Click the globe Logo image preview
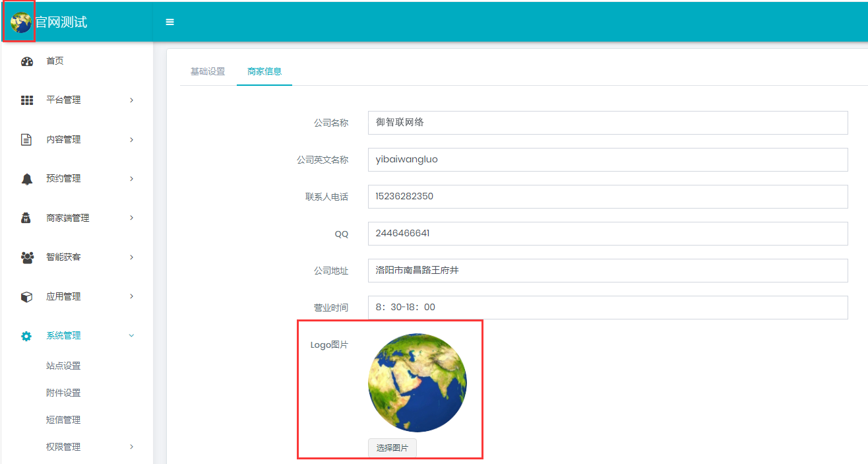868x464 pixels. click(417, 383)
